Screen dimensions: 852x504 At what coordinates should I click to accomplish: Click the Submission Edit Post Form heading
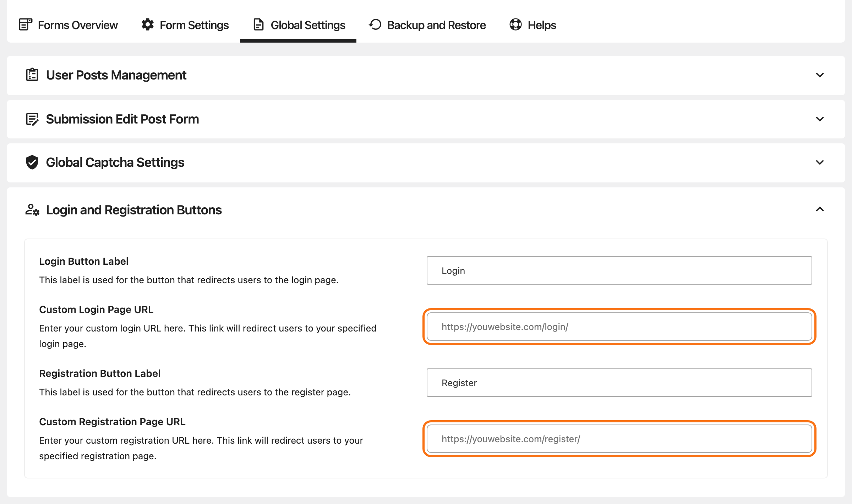click(x=122, y=119)
